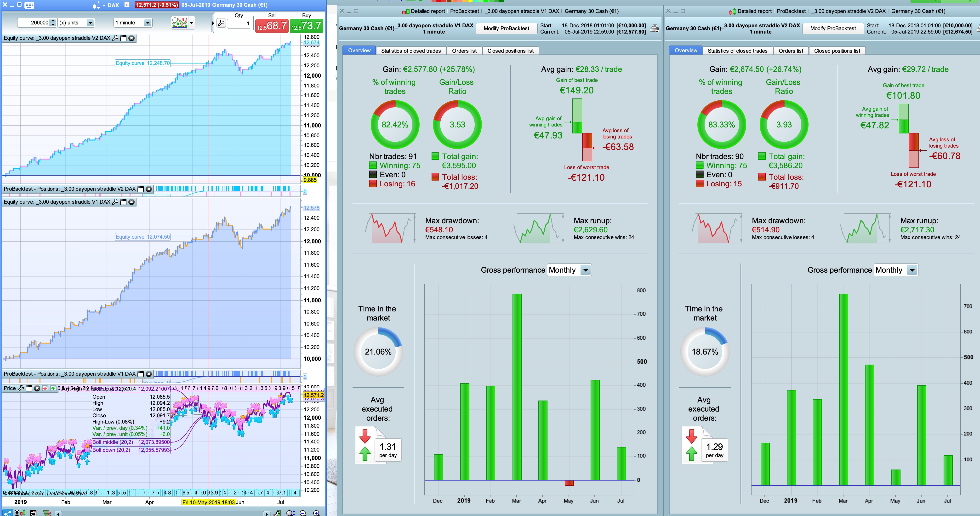Open Closed positions list tab in V2 report
The height and width of the screenshot is (516, 980).
tap(837, 51)
